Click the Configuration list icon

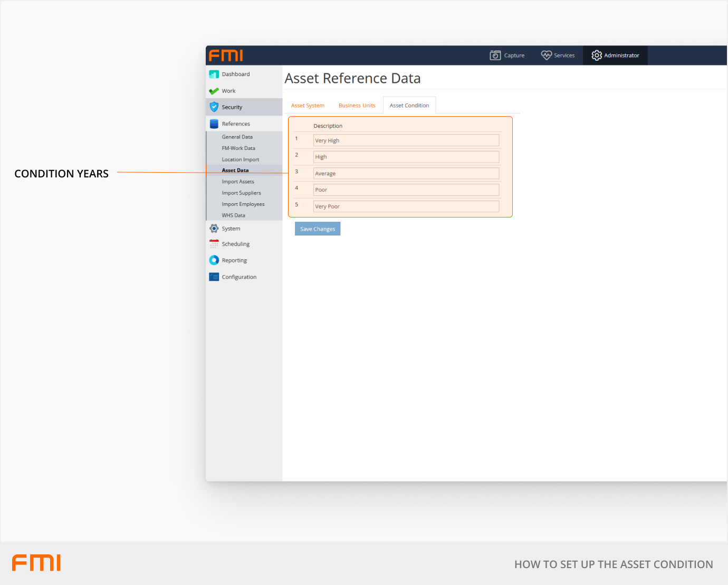214,277
